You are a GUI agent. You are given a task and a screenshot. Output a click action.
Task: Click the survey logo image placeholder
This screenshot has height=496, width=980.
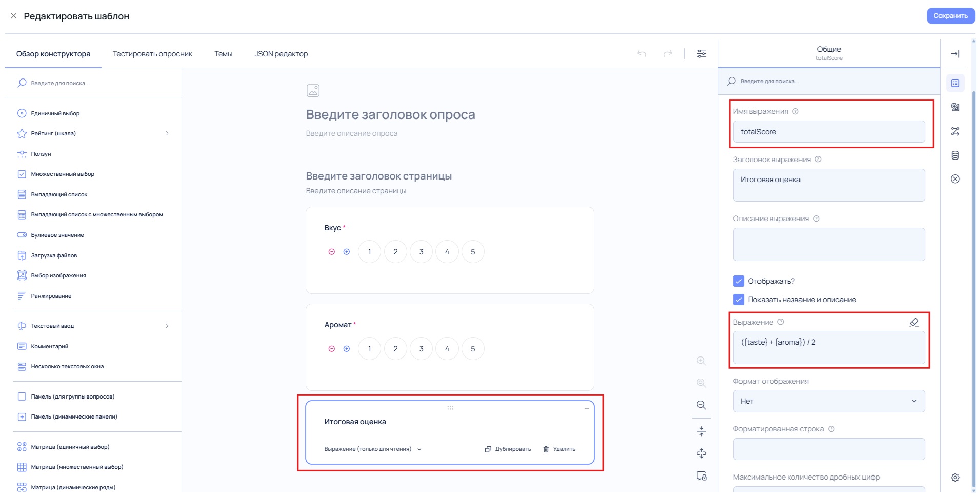click(313, 91)
